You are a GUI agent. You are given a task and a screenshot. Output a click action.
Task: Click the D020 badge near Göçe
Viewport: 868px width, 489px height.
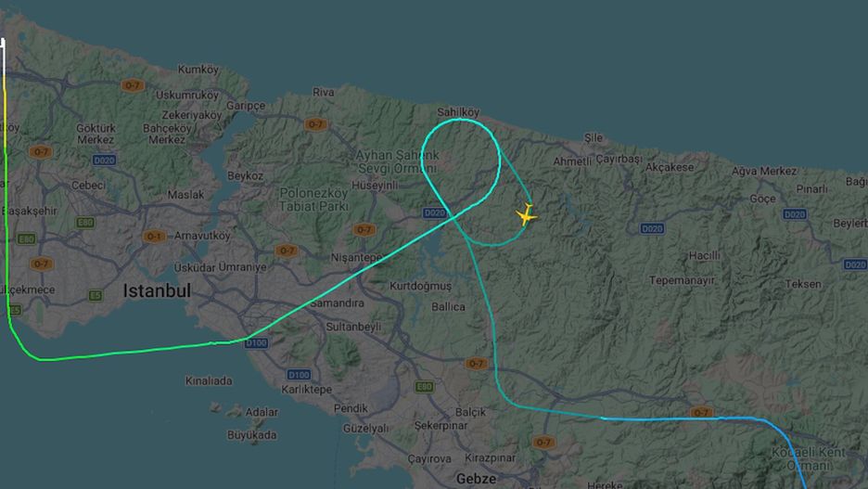[795, 214]
